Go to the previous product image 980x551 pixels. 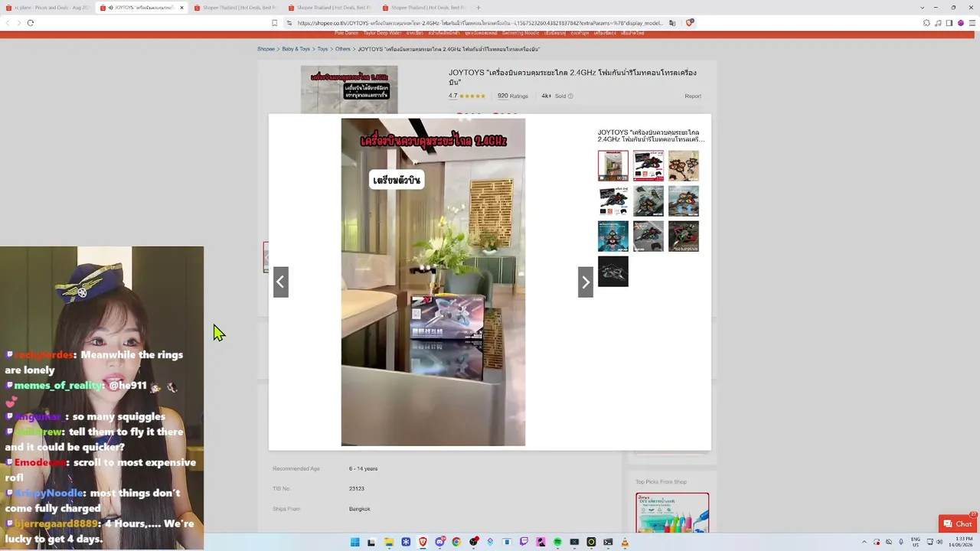pyautogui.click(x=280, y=282)
